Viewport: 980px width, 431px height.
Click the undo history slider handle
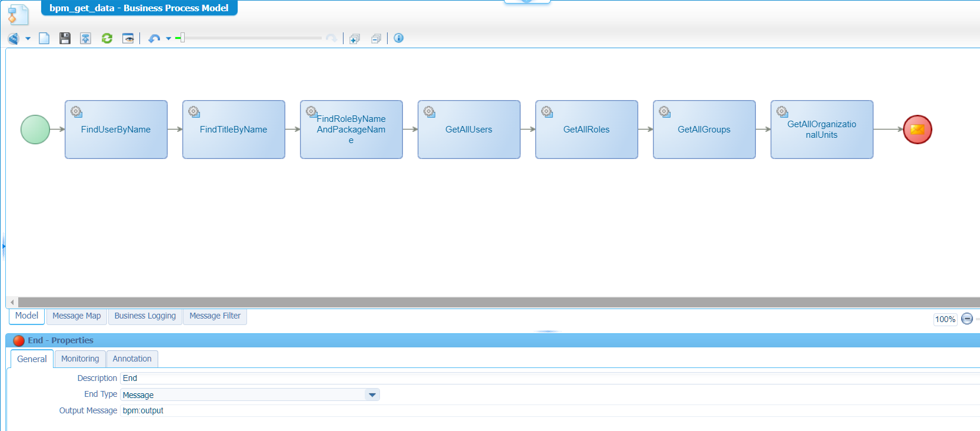click(182, 38)
